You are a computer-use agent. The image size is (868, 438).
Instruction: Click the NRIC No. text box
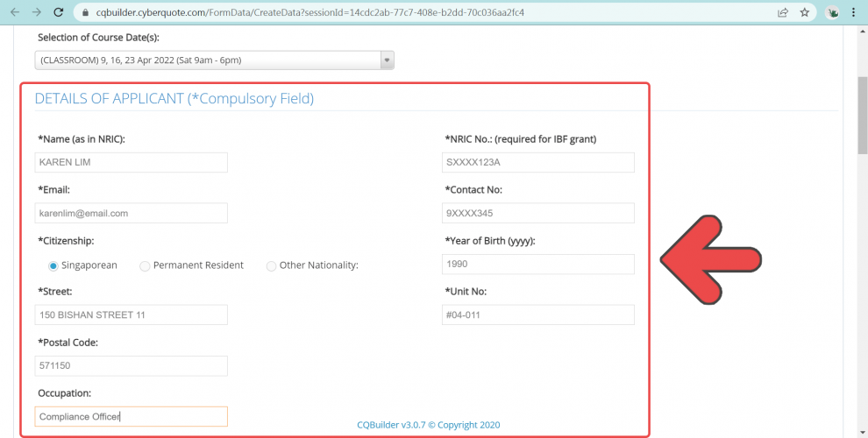pos(537,162)
